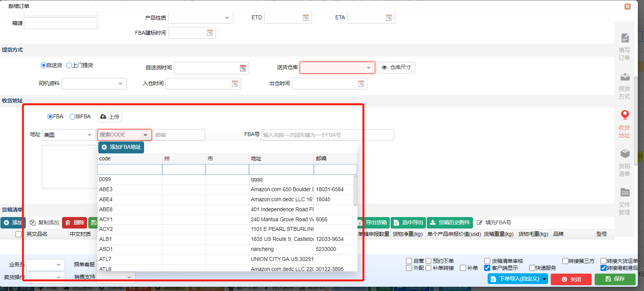The image size is (644, 291).
Task: Select the 非FBA radio button
Action: [x=72, y=117]
